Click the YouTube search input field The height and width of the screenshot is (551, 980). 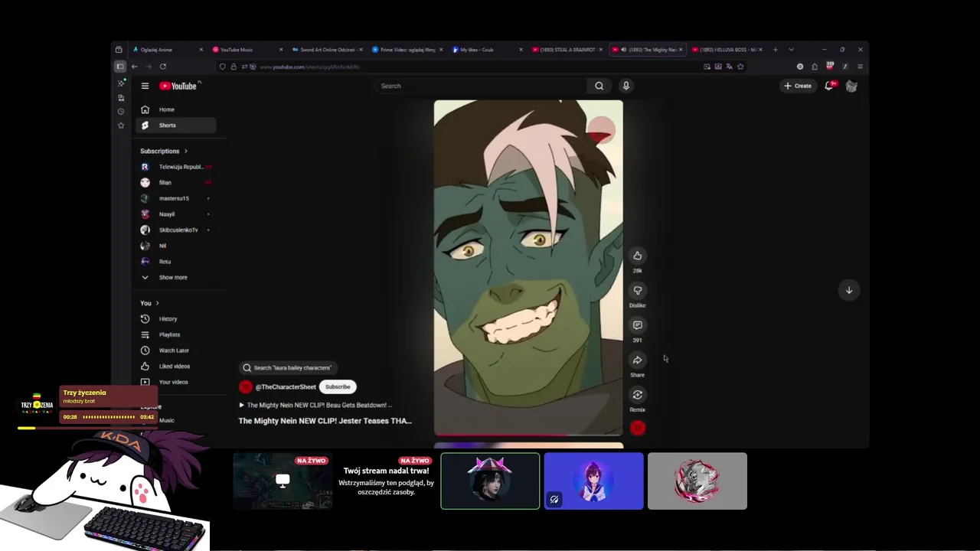[482, 86]
